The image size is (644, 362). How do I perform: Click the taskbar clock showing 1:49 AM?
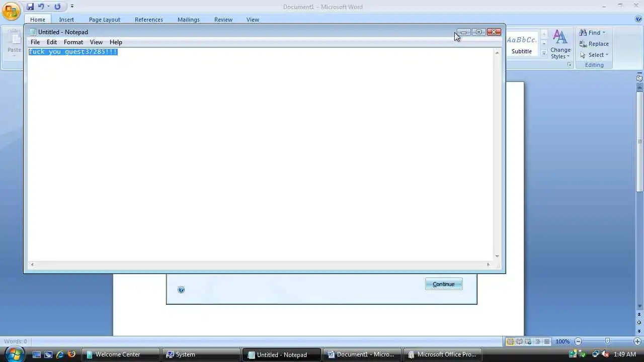[625, 354]
